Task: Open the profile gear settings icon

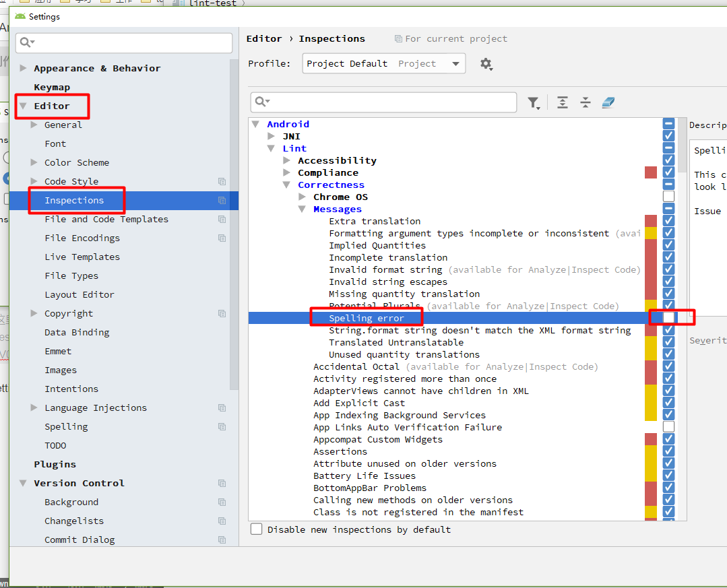Action: 486,64
